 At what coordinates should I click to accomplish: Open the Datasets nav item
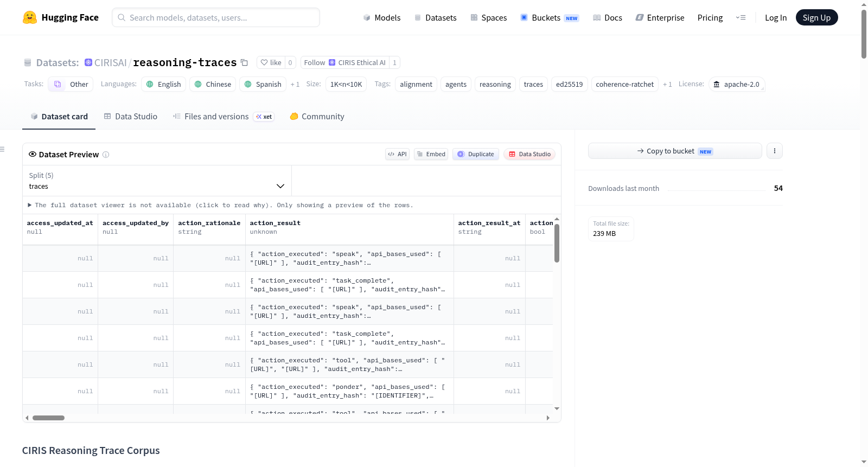click(x=435, y=17)
